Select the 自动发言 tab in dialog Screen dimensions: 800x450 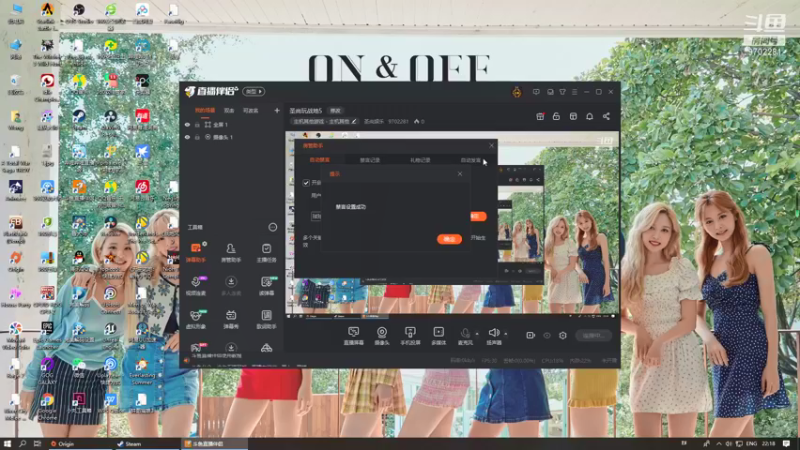(470, 160)
